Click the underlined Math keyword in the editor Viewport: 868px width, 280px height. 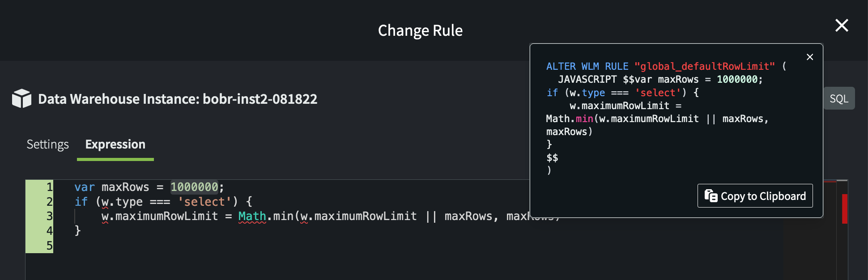tap(252, 216)
